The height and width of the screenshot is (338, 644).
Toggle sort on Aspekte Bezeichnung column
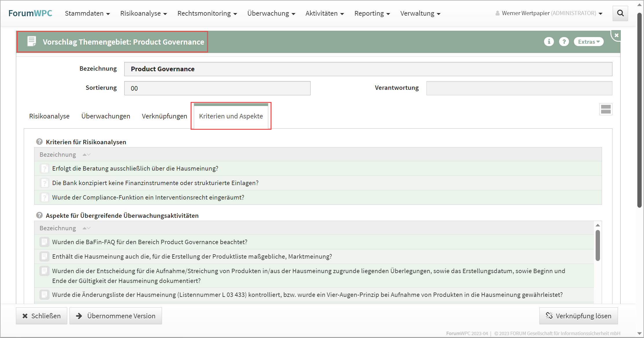(86, 228)
